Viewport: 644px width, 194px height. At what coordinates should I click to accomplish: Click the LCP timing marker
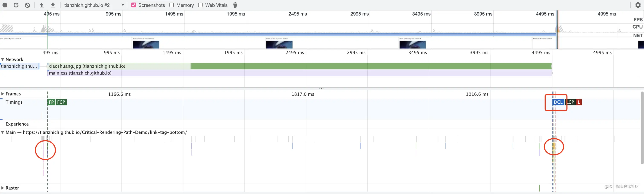click(x=570, y=102)
